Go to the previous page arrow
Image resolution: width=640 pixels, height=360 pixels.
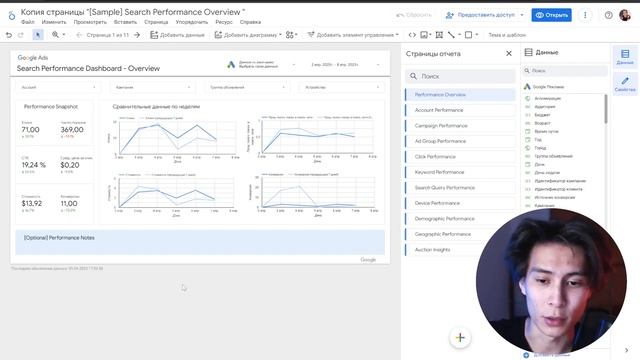(79, 35)
